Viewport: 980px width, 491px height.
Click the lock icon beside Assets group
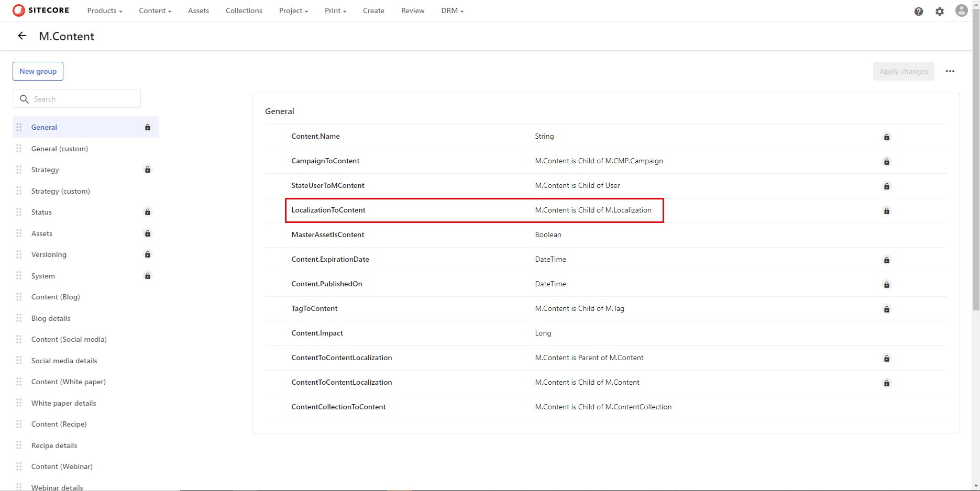(x=148, y=233)
